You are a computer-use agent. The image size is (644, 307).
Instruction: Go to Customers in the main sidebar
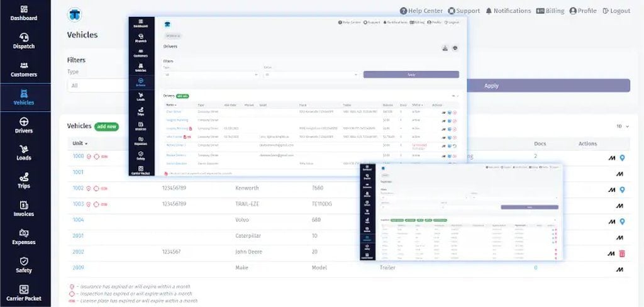[x=24, y=69]
